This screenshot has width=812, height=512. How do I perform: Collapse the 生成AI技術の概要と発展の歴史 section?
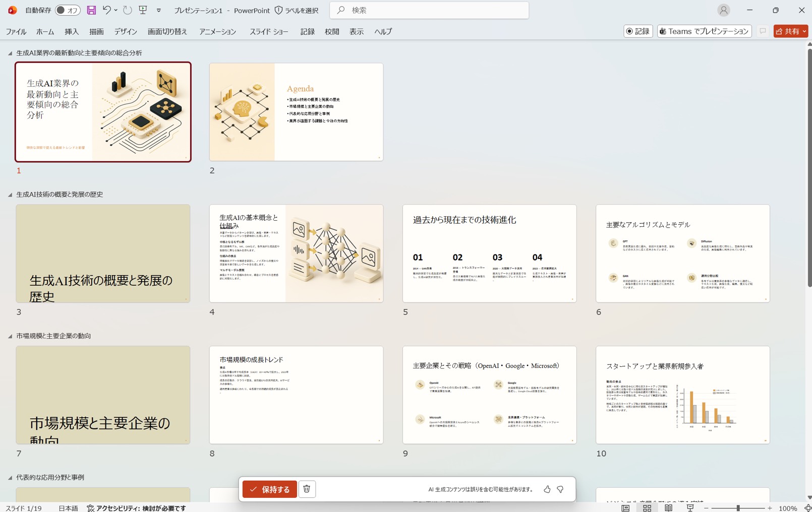coord(10,195)
